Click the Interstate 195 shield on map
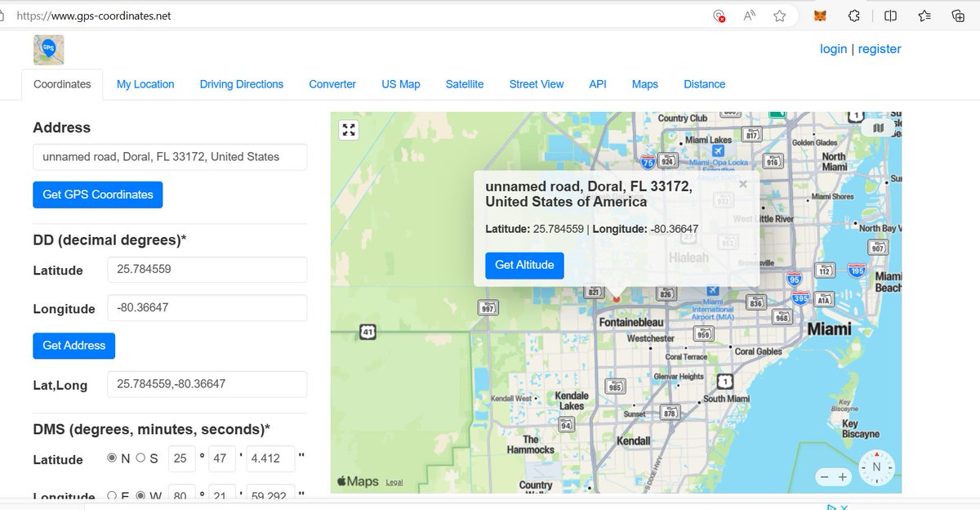The image size is (980, 510). click(x=857, y=271)
